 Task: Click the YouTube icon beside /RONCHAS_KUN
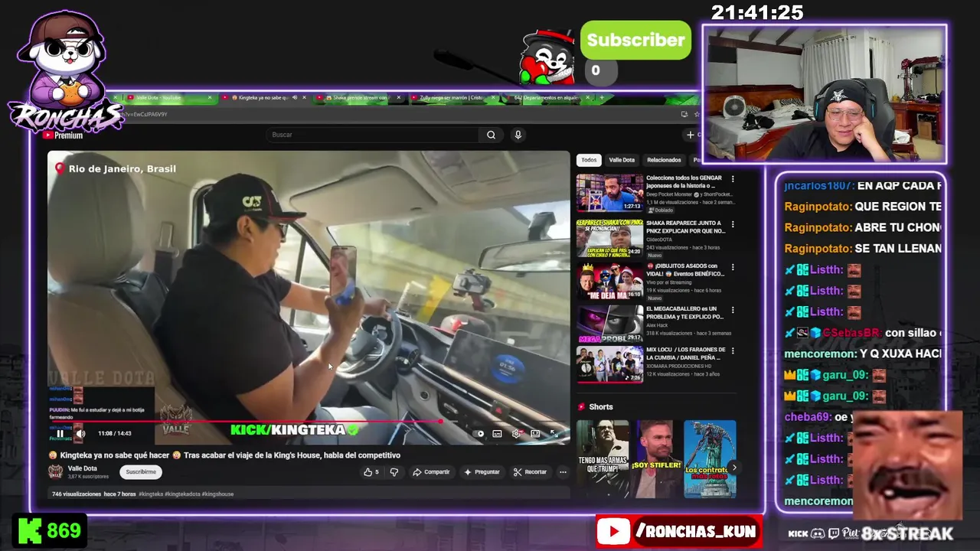pos(616,531)
